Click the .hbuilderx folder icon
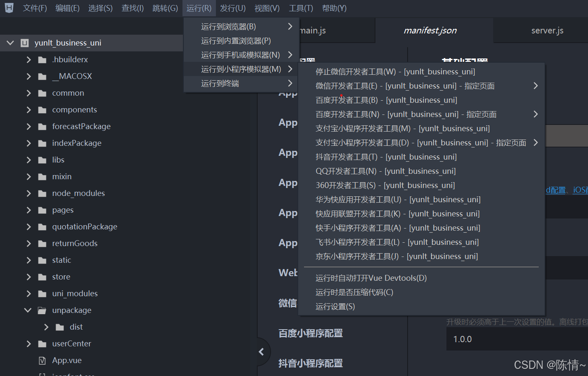Viewport: 588px width, 376px height. tap(42, 60)
